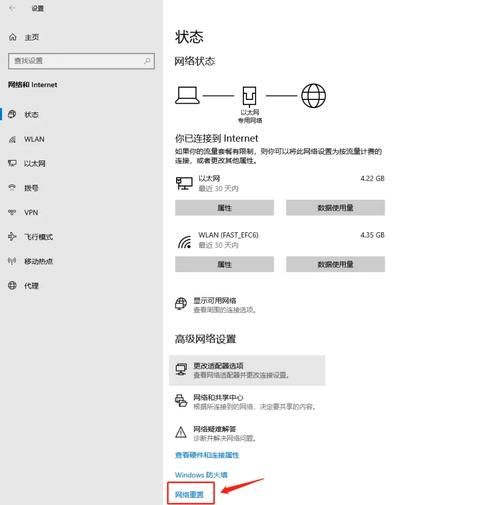Launch 网络疑难解答 troubleshooter
Image resolution: width=500 pixels, height=505 pixels.
click(x=247, y=433)
